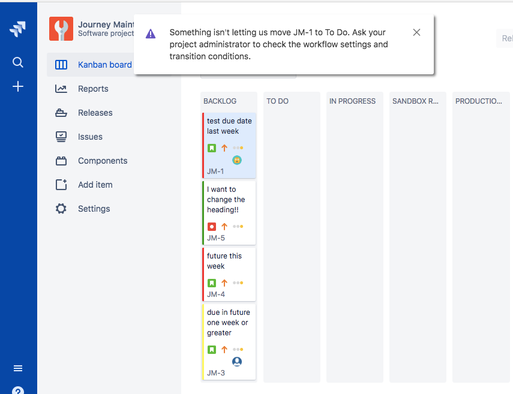513x394 pixels.
Task: Click the priority arrow on JM-4
Action: click(x=224, y=283)
